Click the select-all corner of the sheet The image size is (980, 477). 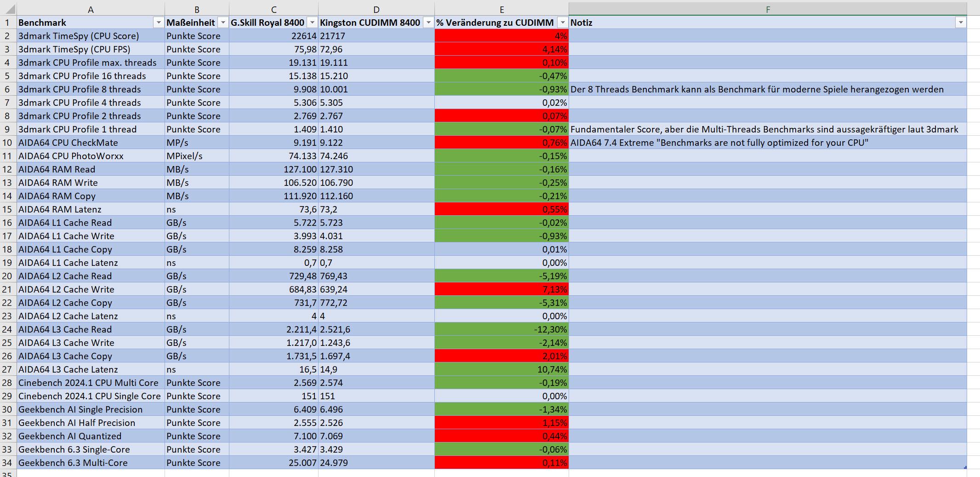(x=8, y=9)
